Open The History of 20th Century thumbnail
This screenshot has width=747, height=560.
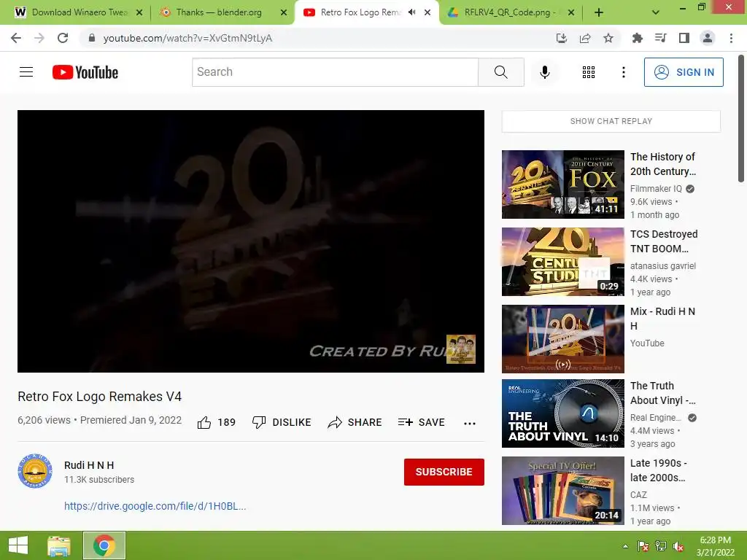(562, 184)
